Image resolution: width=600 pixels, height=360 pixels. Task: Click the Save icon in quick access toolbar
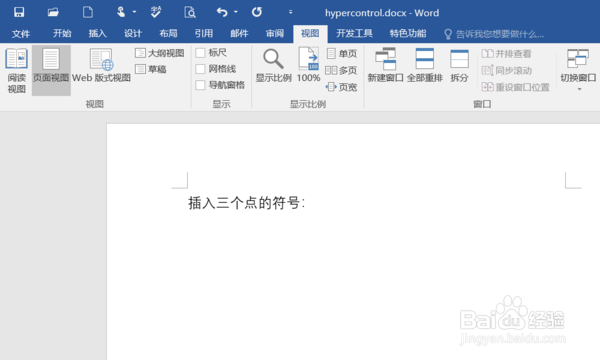click(19, 12)
